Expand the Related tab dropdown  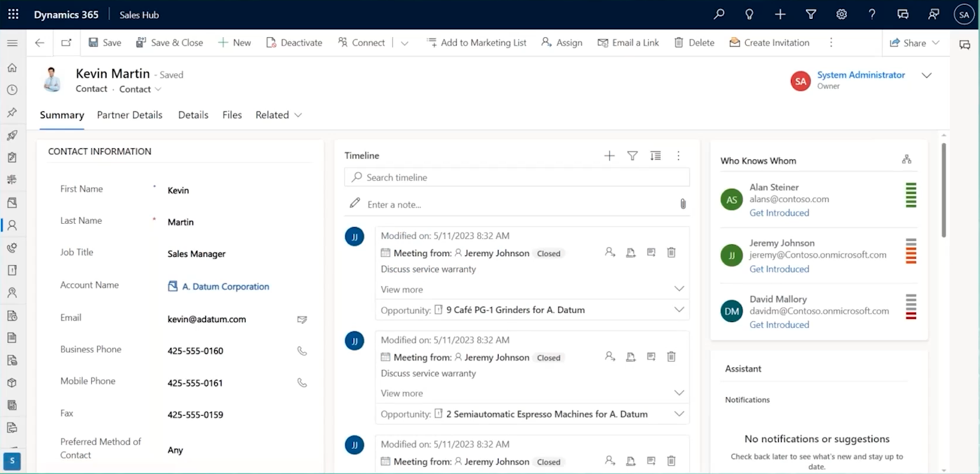[x=278, y=115]
